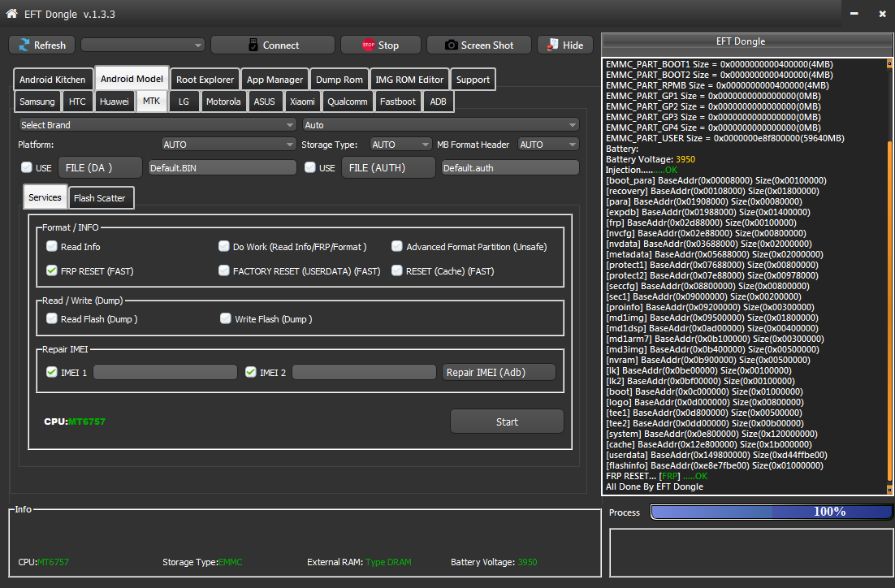895x588 pixels.
Task: Click the Screen Shot camera icon
Action: [x=451, y=45]
